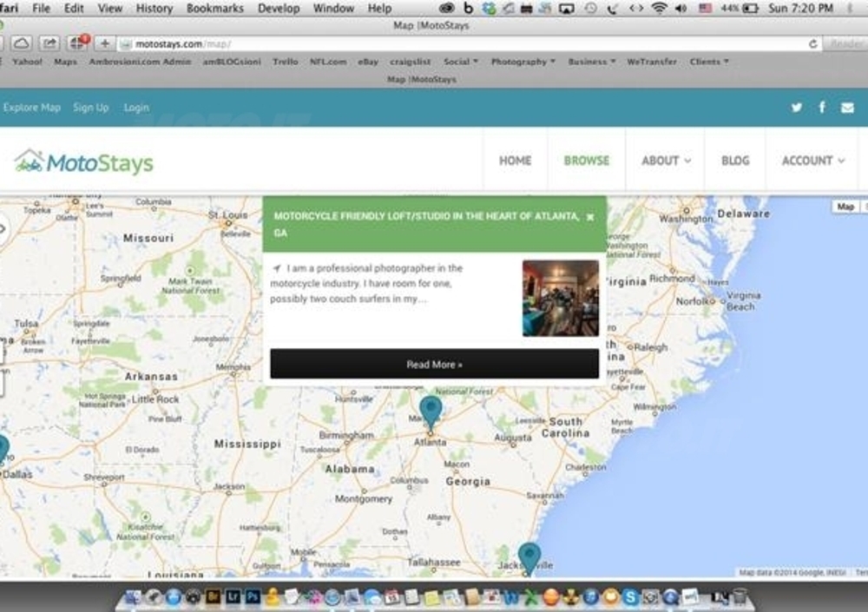Expand the ACCOUNT navigation dropdown
The width and height of the screenshot is (868, 612).
[x=812, y=161]
